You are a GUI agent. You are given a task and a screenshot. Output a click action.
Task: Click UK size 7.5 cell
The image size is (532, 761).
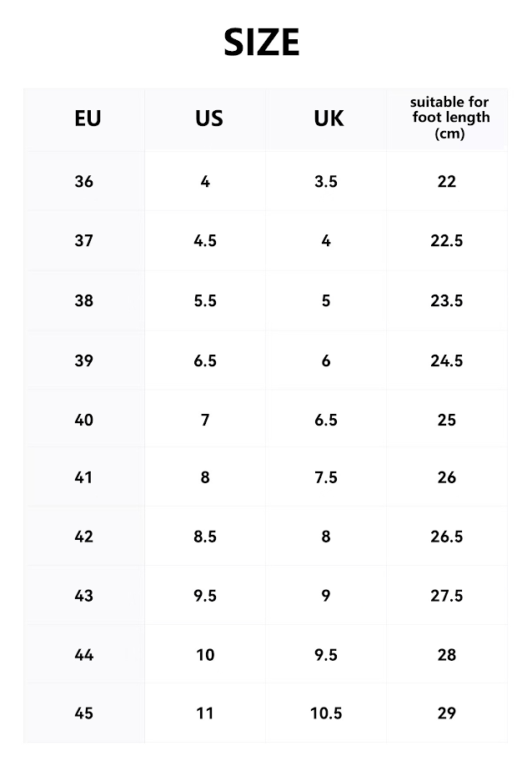coord(326,477)
